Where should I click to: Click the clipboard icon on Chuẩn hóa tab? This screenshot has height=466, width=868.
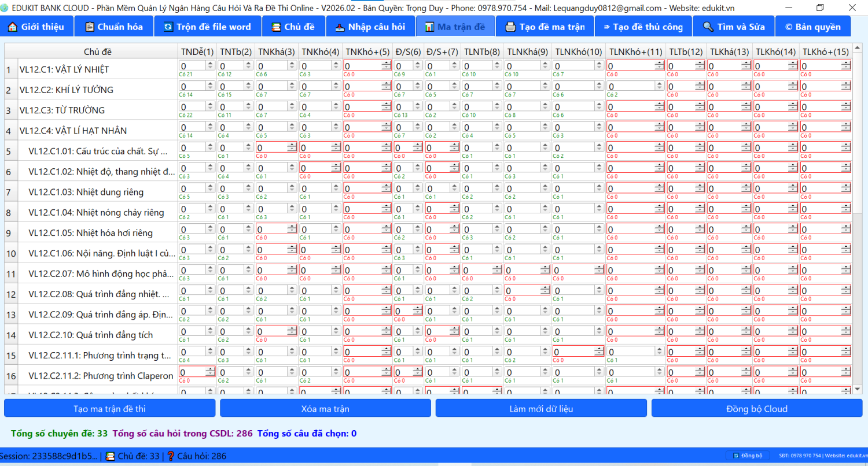pyautogui.click(x=89, y=27)
